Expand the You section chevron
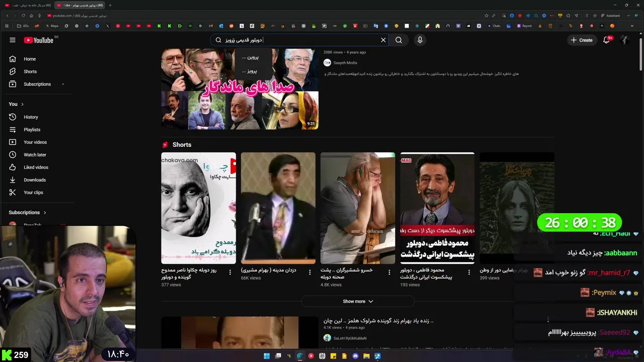The image size is (644, 362). point(22,104)
